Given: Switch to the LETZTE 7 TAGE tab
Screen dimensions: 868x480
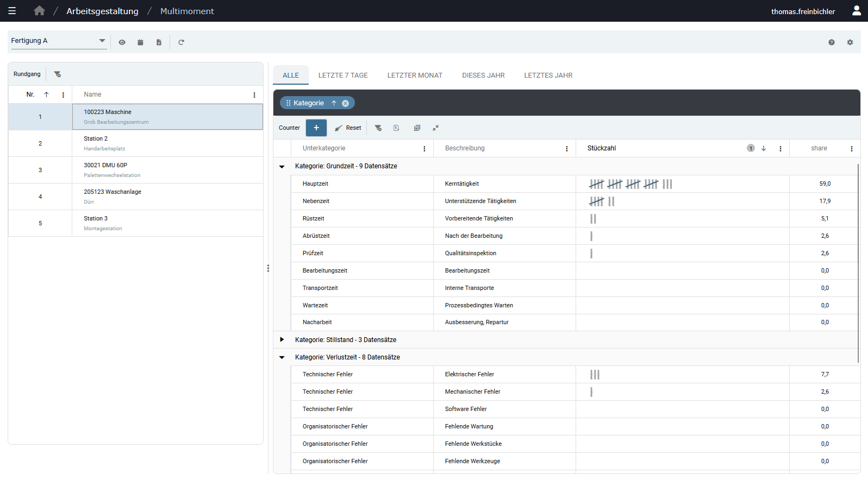Looking at the screenshot, I should pyautogui.click(x=343, y=75).
